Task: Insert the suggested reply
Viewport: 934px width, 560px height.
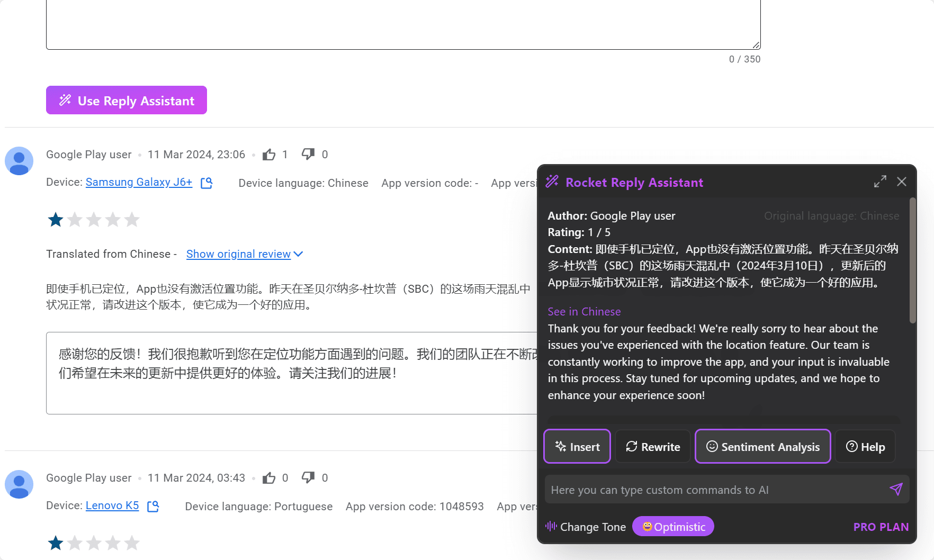Action: [x=577, y=447]
